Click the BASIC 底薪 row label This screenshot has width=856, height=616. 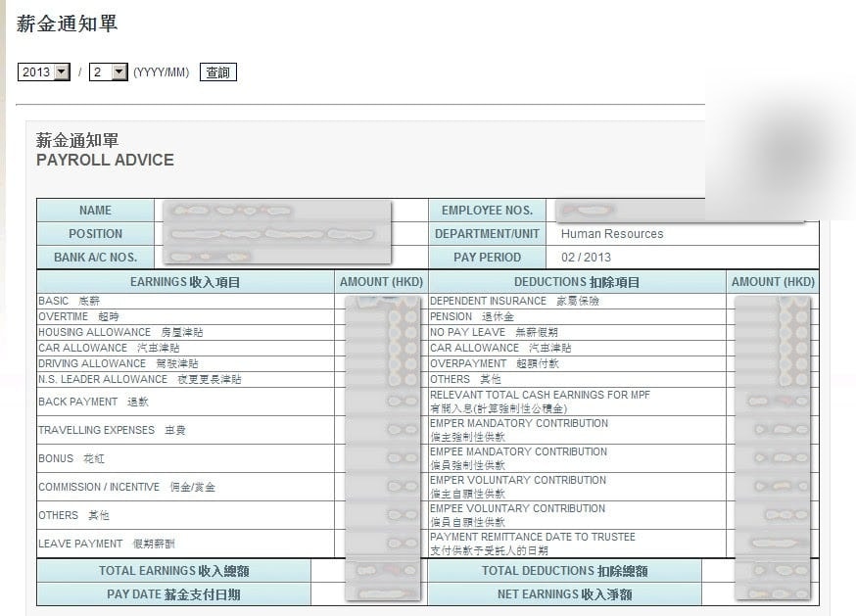click(x=69, y=301)
